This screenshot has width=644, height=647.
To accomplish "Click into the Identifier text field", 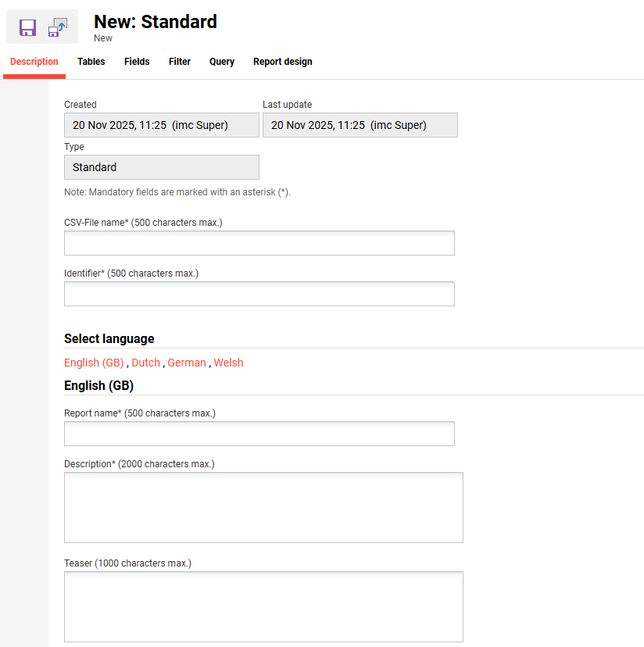I will point(259,294).
